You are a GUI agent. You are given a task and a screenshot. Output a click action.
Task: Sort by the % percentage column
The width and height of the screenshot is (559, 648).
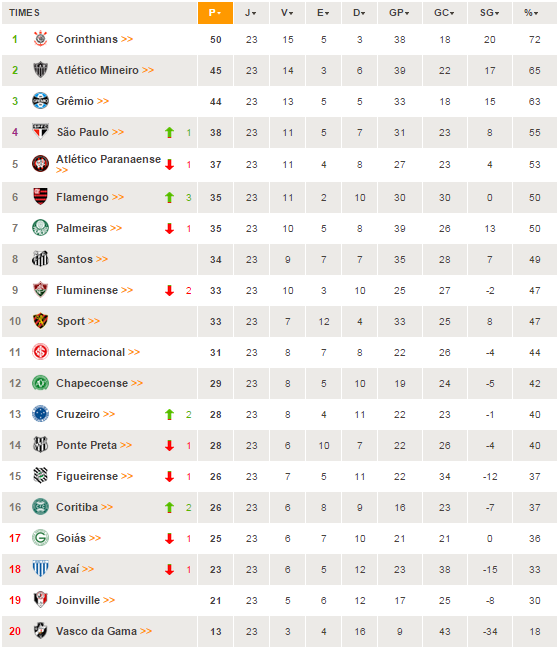pos(534,13)
